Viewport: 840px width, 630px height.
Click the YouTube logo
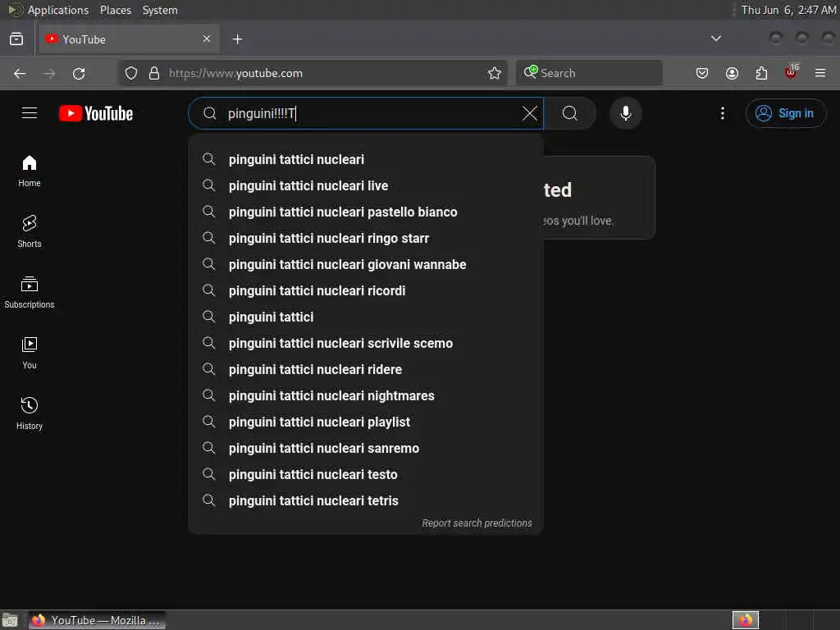(x=96, y=113)
